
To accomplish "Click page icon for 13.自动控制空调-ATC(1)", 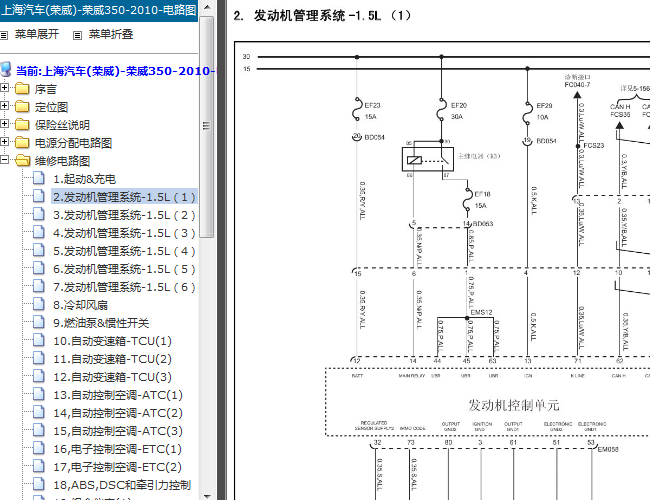I will click(x=39, y=394).
